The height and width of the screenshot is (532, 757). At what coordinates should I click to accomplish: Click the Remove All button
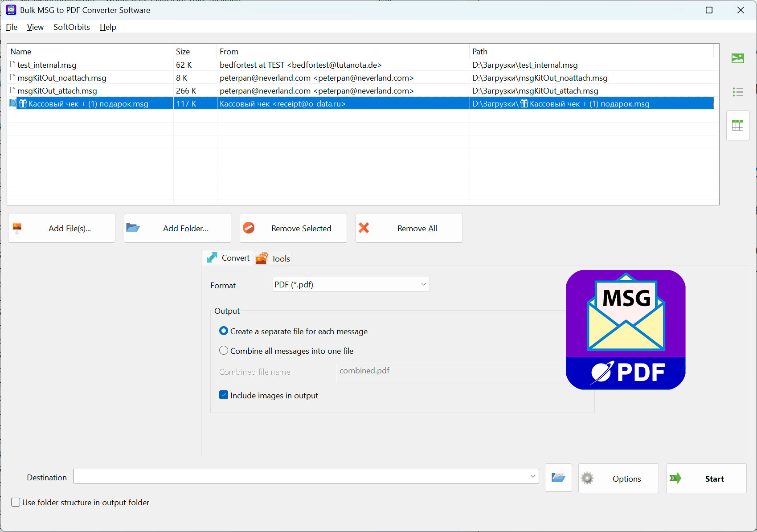point(409,228)
